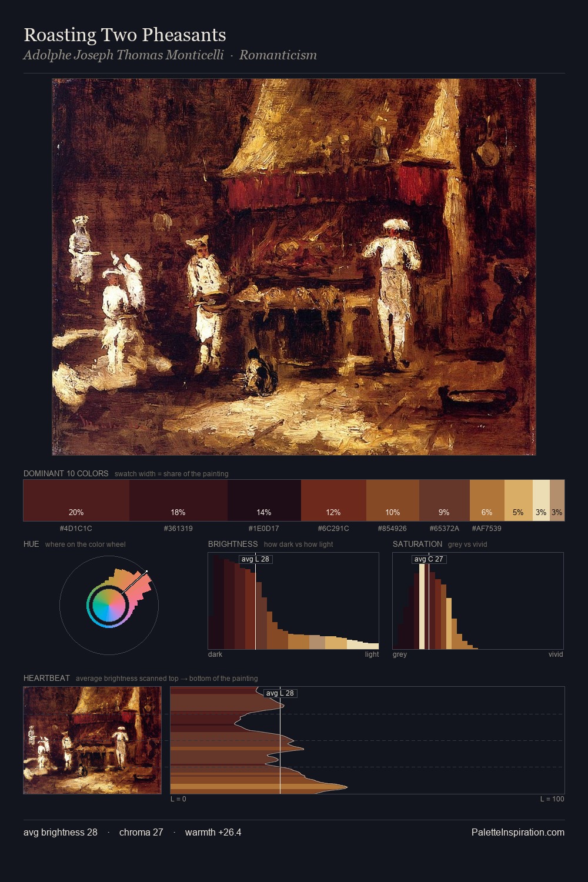Click the hex code '#854926' text

[392, 528]
